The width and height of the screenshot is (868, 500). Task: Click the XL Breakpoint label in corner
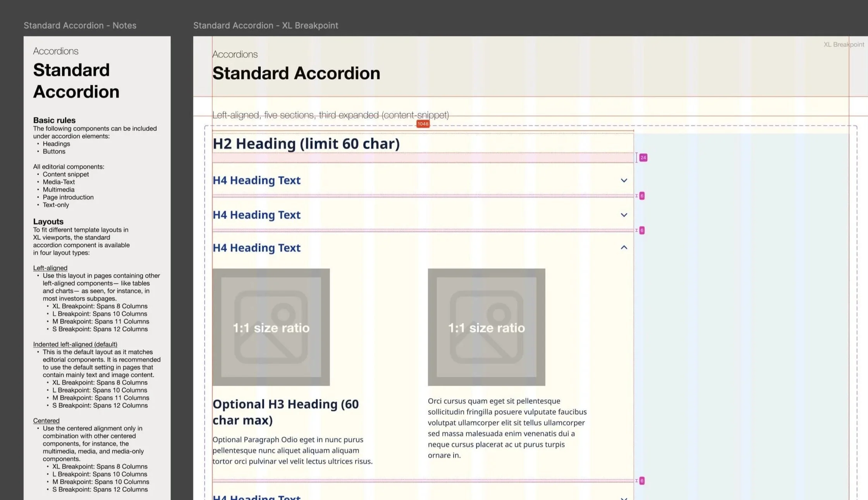(844, 45)
